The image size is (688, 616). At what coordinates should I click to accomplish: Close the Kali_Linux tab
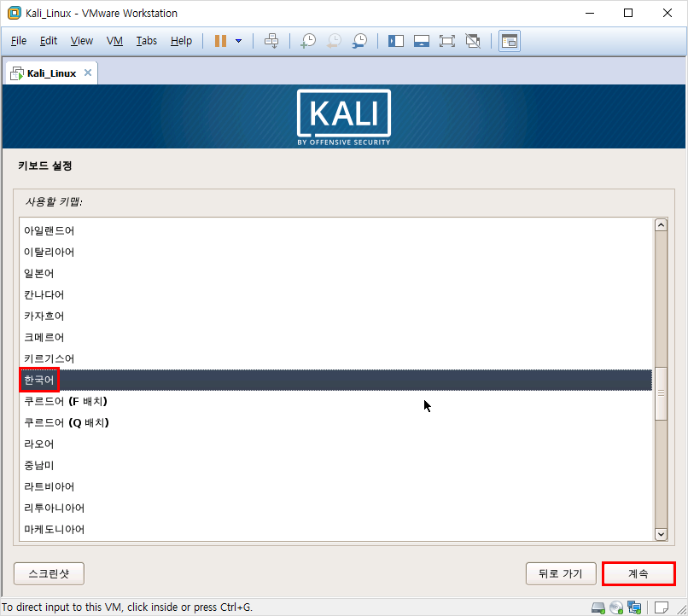click(88, 73)
